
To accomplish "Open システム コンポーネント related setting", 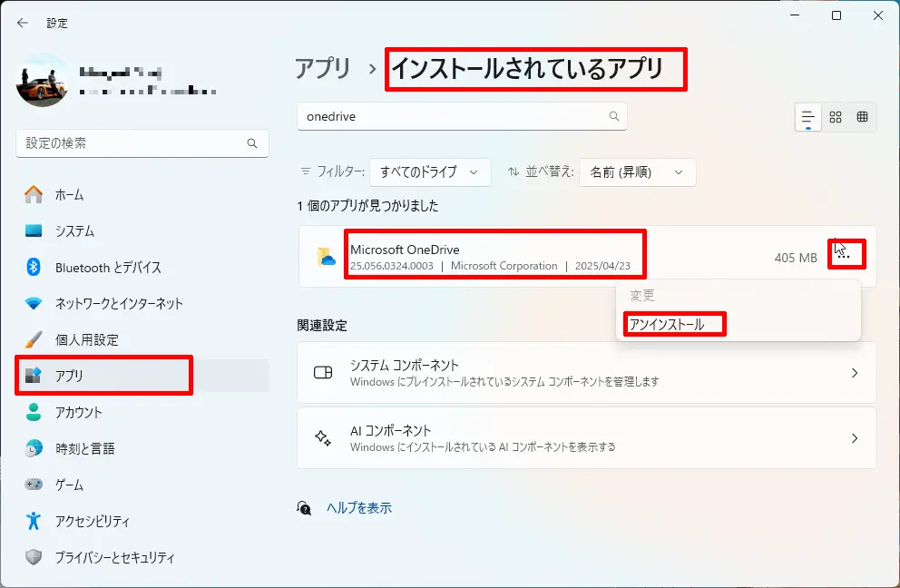I will pos(587,373).
